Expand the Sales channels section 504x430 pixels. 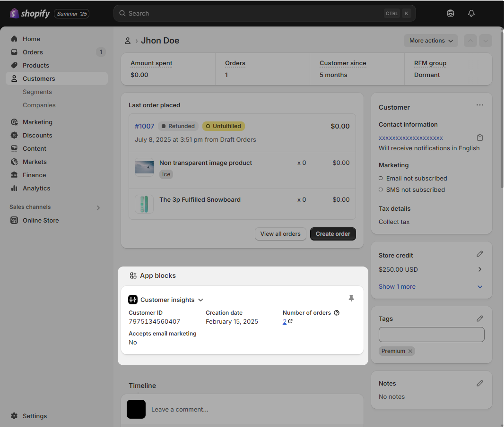[98, 207]
